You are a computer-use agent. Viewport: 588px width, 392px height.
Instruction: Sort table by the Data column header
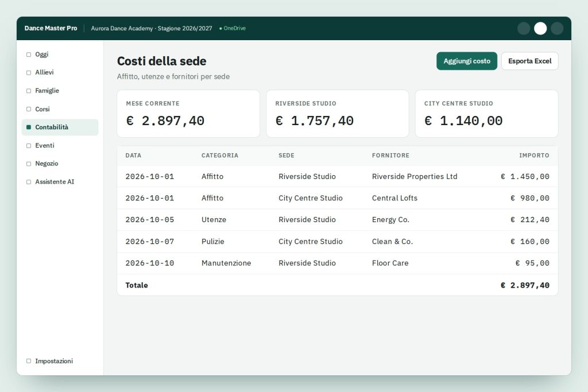point(133,156)
